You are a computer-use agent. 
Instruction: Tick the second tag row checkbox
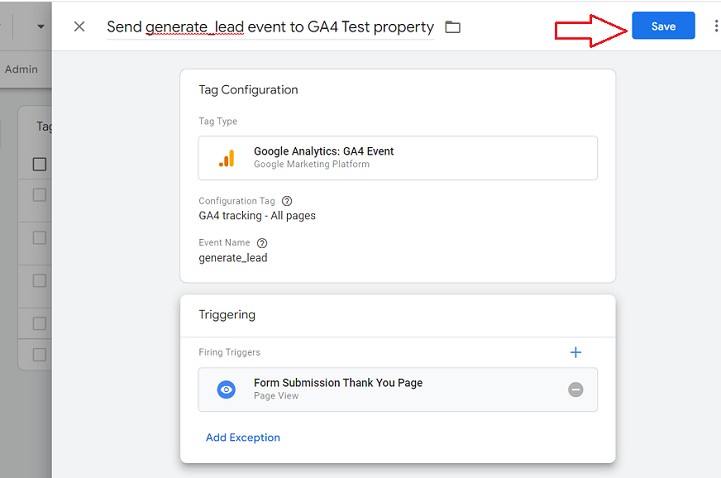40,237
